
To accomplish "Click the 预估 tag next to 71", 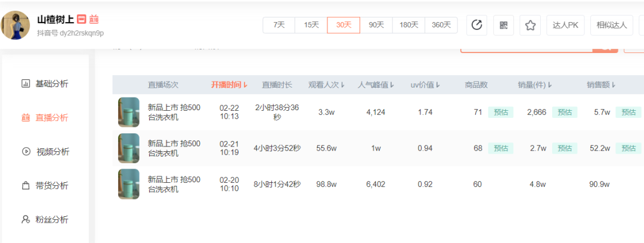I will [x=501, y=112].
